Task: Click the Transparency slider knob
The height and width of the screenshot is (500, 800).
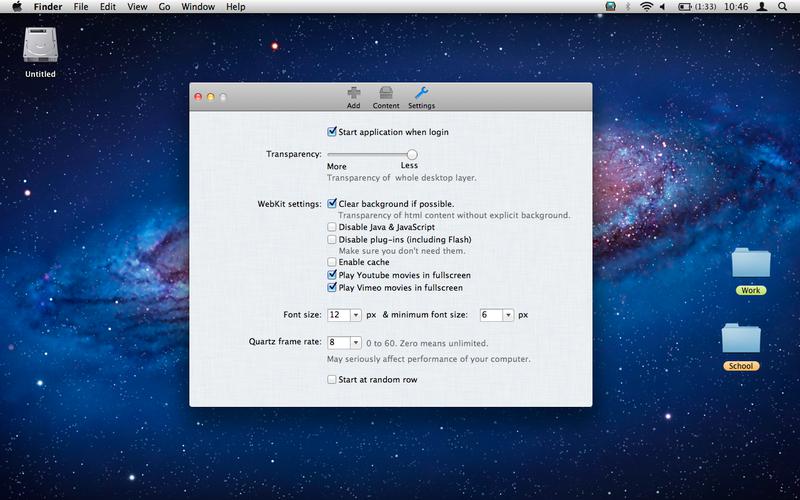Action: [x=412, y=154]
